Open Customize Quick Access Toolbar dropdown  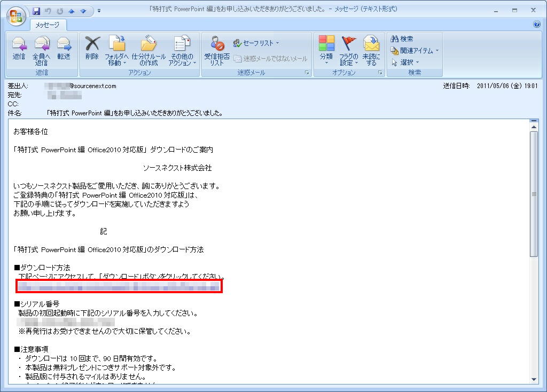[99, 11]
